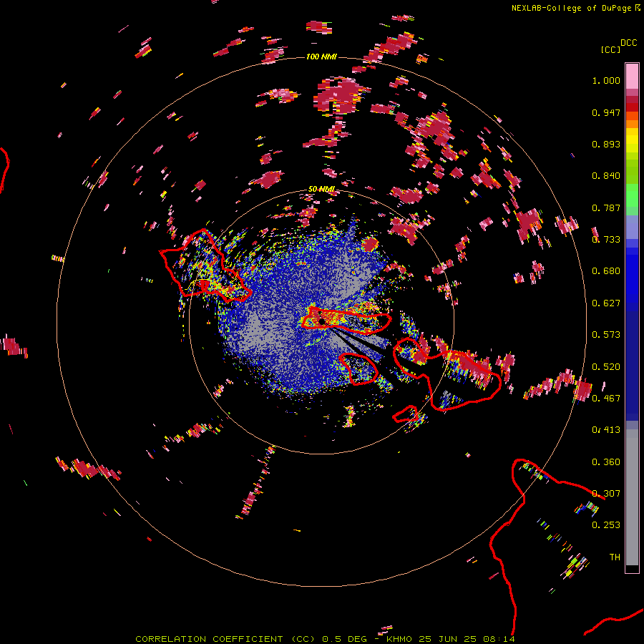Select the 0.360 legend value
The height and width of the screenshot is (644, 644).
[606, 462]
